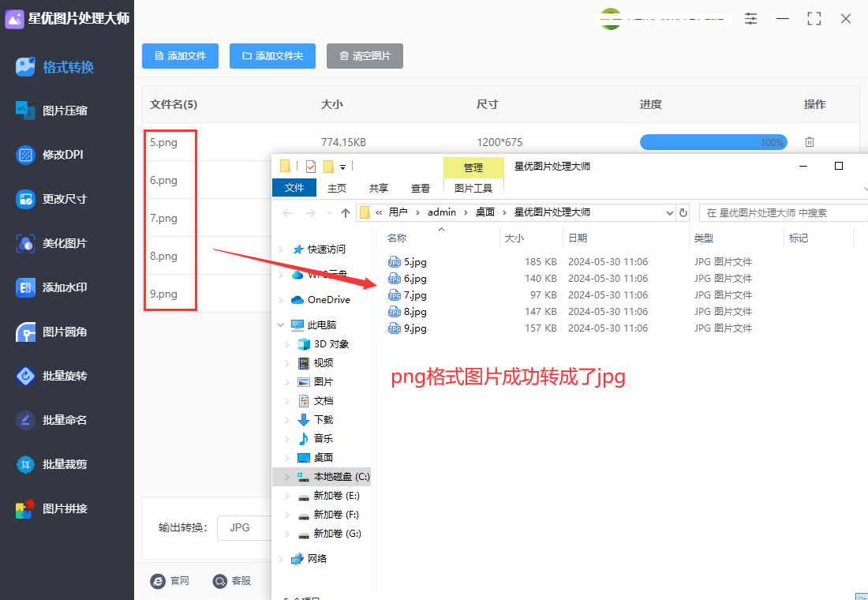Click the new folder icon in Explorer quick access toolbar
This screenshot has width=868, height=600.
click(x=328, y=166)
